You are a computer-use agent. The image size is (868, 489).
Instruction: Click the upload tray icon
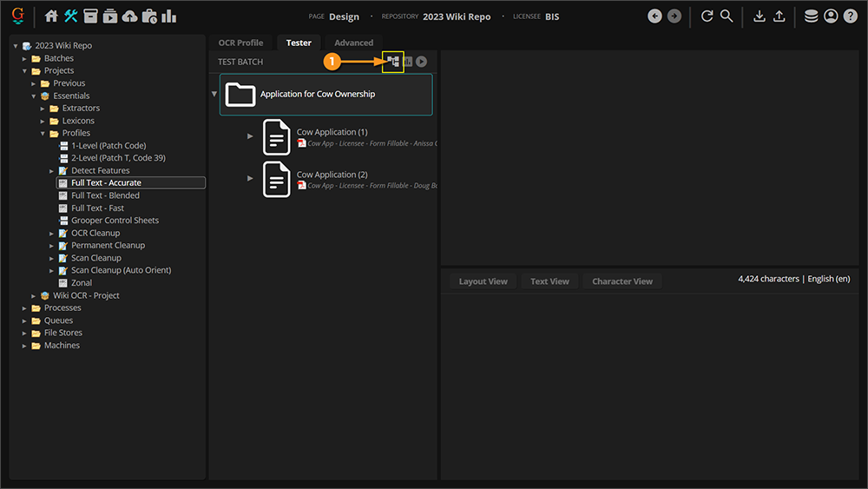779,16
